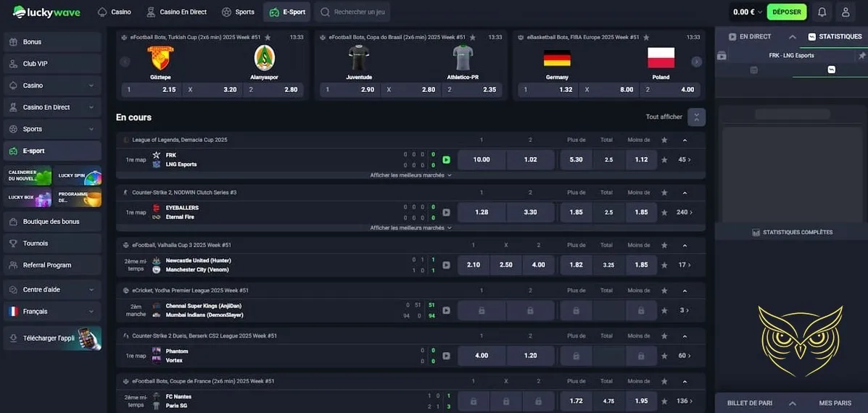Bet on EYEBALLERS at odds 1.28
The width and height of the screenshot is (868, 413).
481,212
